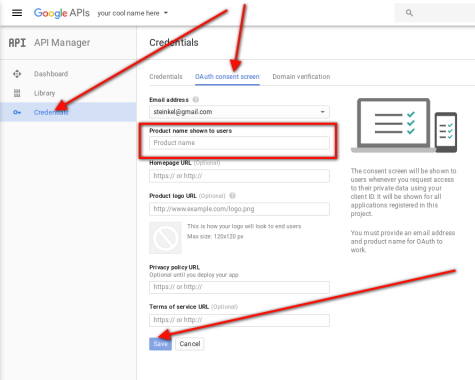This screenshot has width=475, height=380.
Task: Click the API Manager title text
Action: [x=62, y=43]
